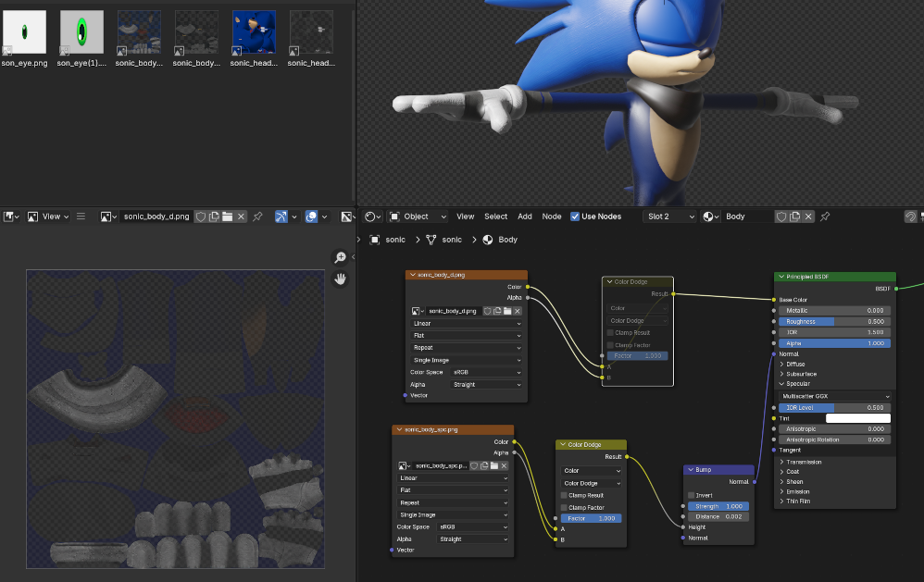Collapse the Principled BSDF node header
Screen dimensions: 924x582
pyautogui.click(x=781, y=277)
